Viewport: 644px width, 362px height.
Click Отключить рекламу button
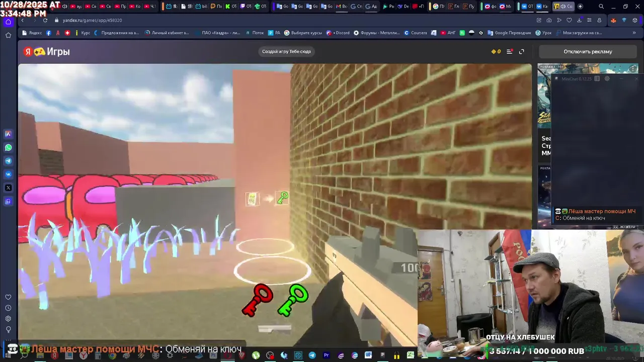[x=588, y=51]
